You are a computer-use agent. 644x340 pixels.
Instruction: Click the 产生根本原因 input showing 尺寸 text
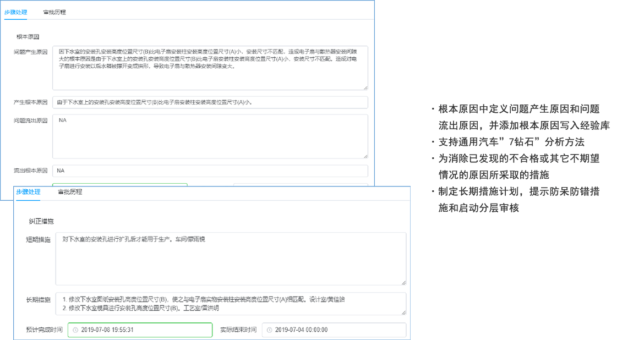coord(209,102)
